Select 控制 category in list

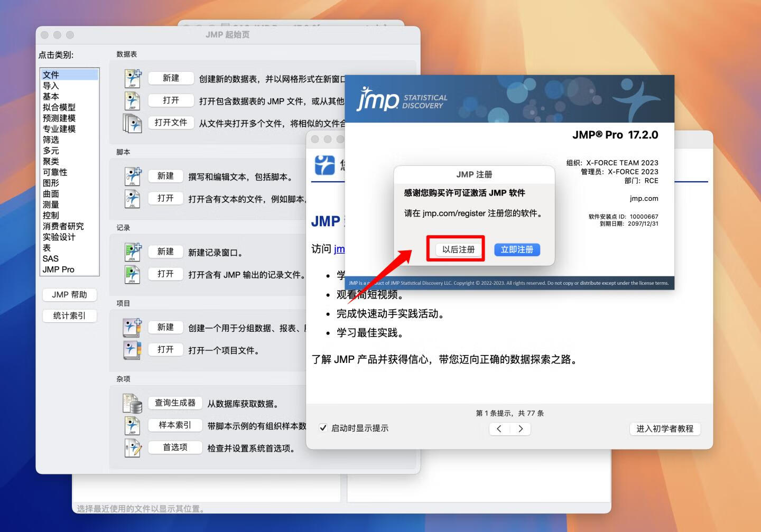click(69, 216)
